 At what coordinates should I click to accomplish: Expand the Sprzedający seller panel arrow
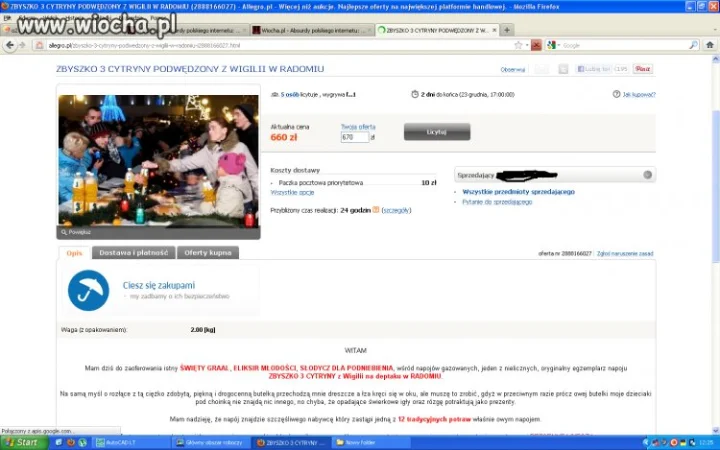click(x=647, y=174)
